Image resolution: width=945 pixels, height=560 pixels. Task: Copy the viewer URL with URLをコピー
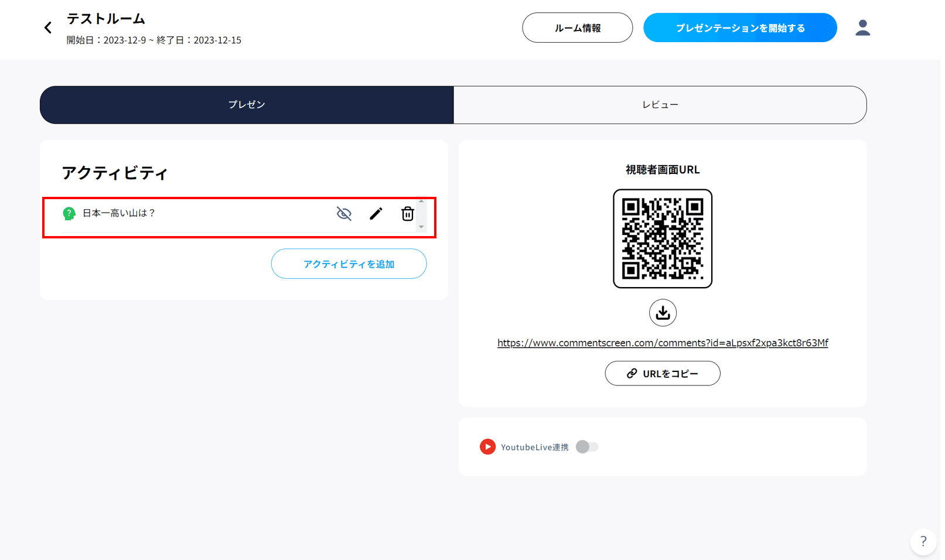click(663, 373)
